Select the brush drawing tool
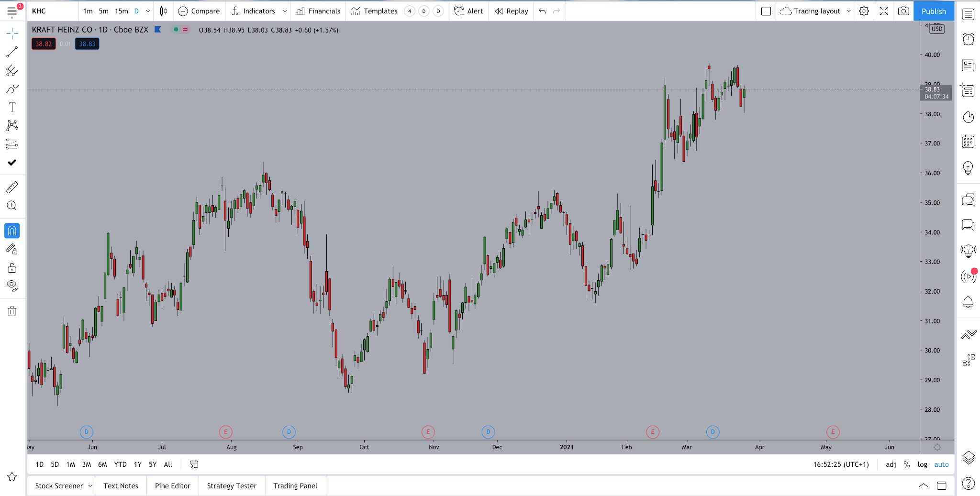980x496 pixels. click(x=12, y=89)
